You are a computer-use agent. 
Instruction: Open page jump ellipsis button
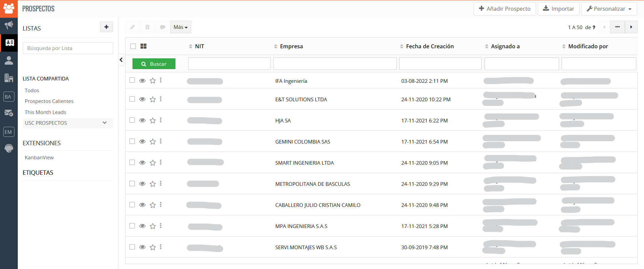(x=618, y=27)
